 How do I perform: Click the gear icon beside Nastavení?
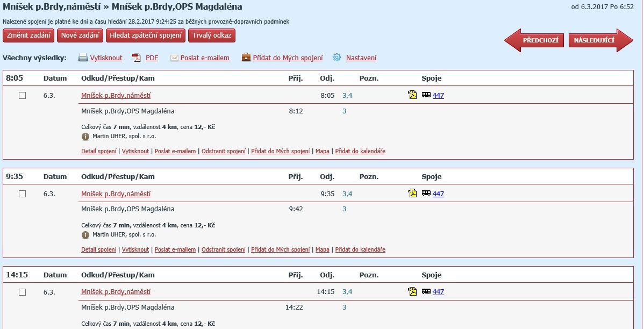pos(337,58)
